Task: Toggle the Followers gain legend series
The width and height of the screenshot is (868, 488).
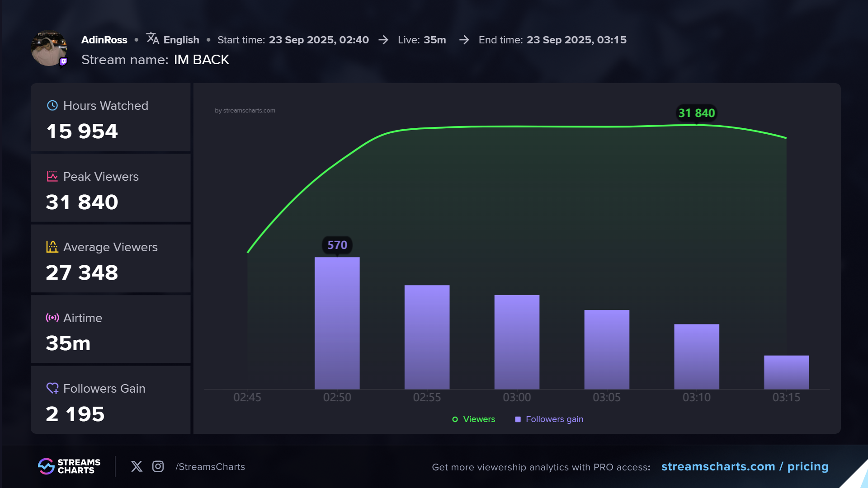Action: pos(554,419)
